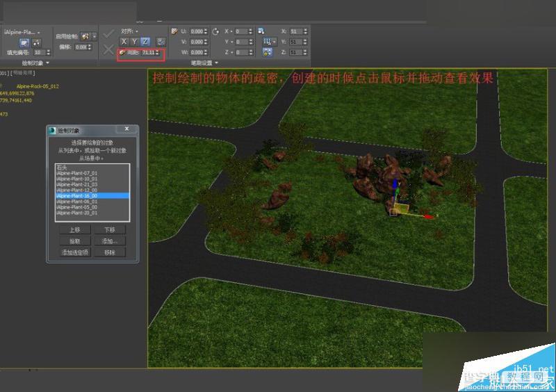The height and width of the screenshot is (392, 556).
Task: Click the rotate icon in brush settings
Action: tap(215, 31)
